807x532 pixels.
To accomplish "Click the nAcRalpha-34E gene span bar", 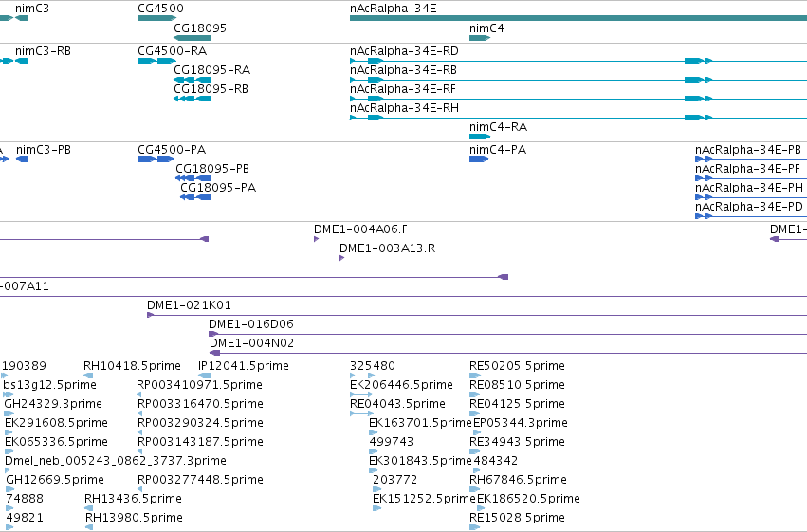I will tap(578, 18).
